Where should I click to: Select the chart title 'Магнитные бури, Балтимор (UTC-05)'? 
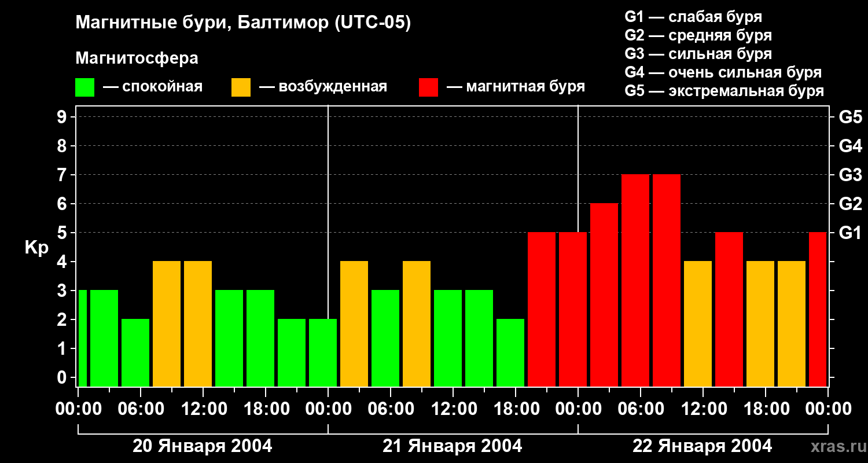243,23
